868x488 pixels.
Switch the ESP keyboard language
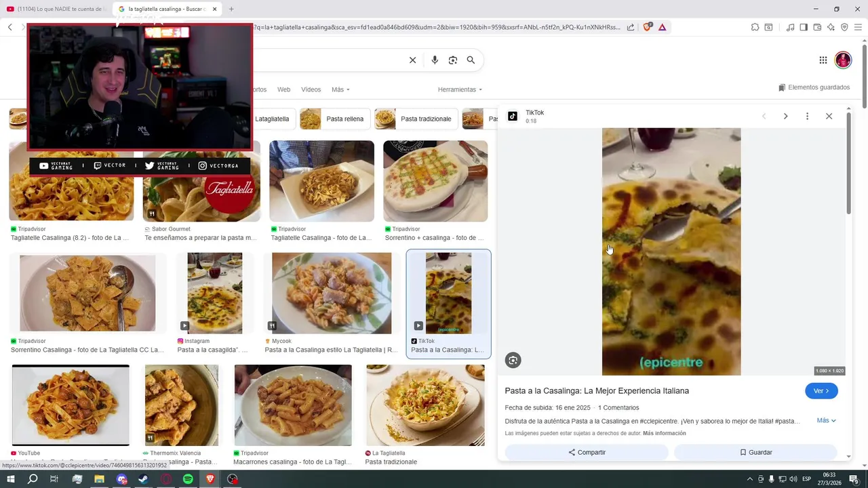coord(807,479)
